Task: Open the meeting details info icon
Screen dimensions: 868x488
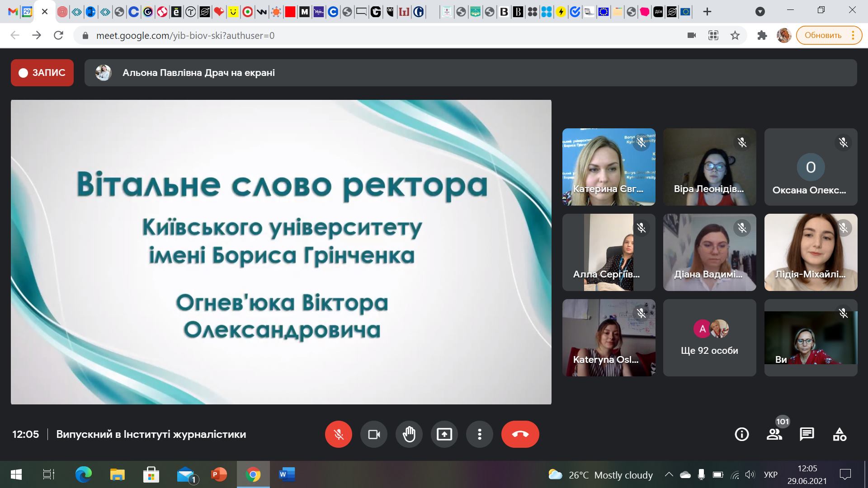Action: pyautogui.click(x=742, y=434)
